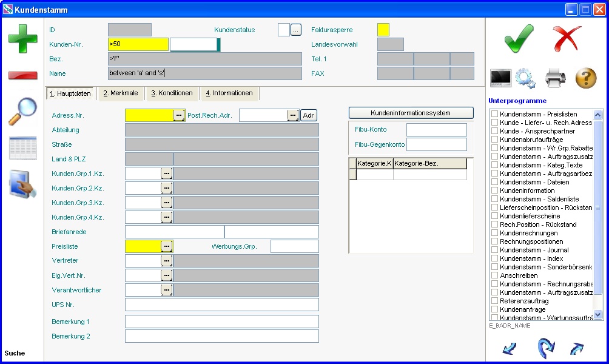The height and width of the screenshot is (364, 609).
Task: Switch to the Konditionen tab
Action: click(x=172, y=93)
